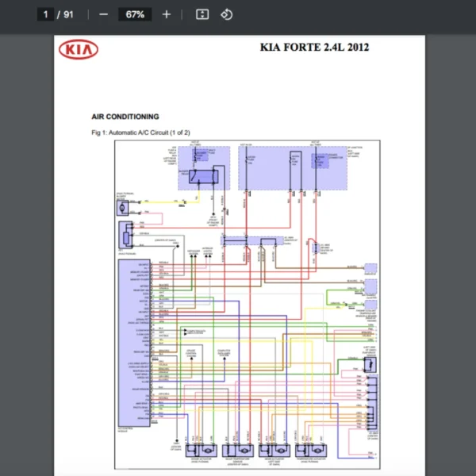
Task: Click the zoom in plus button
Action: tap(166, 14)
